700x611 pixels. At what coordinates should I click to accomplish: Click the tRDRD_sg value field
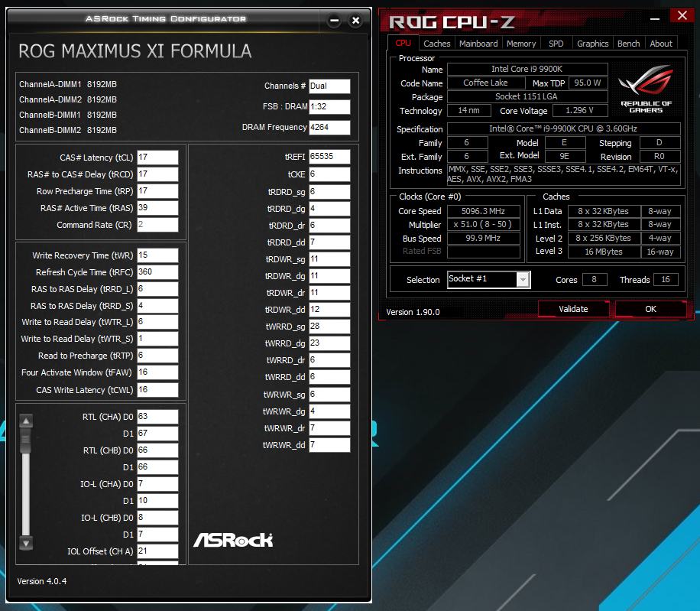tap(329, 192)
